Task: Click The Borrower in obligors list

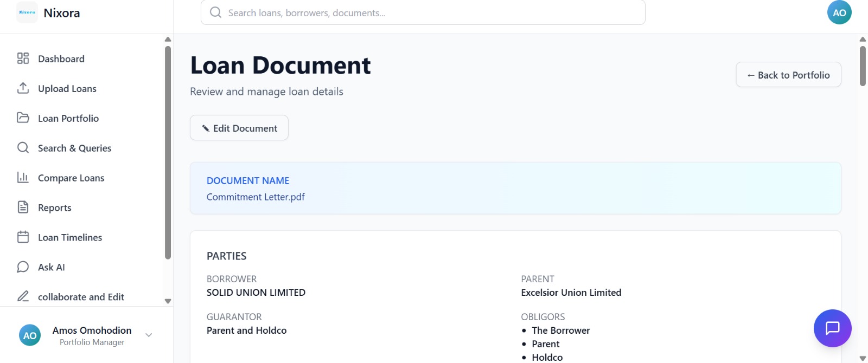Action: pyautogui.click(x=560, y=330)
